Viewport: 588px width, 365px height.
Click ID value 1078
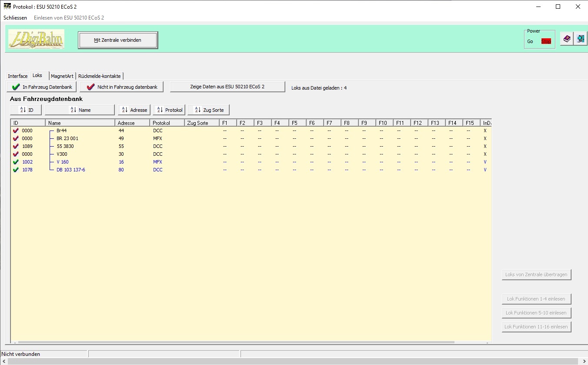27,170
